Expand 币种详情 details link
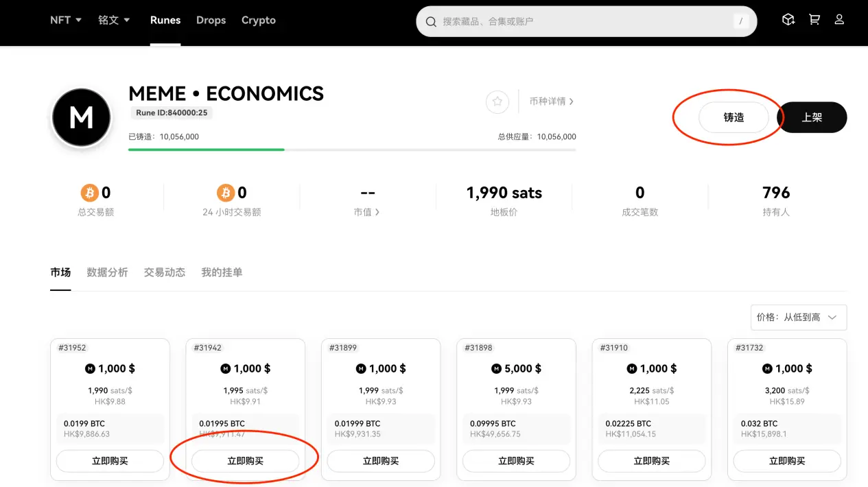Screen dimensions: 868x487 pos(552,102)
